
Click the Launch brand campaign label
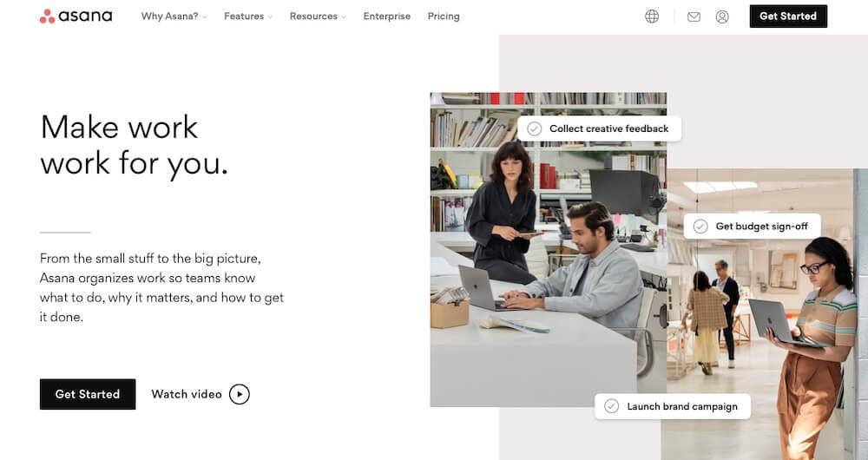(682, 406)
